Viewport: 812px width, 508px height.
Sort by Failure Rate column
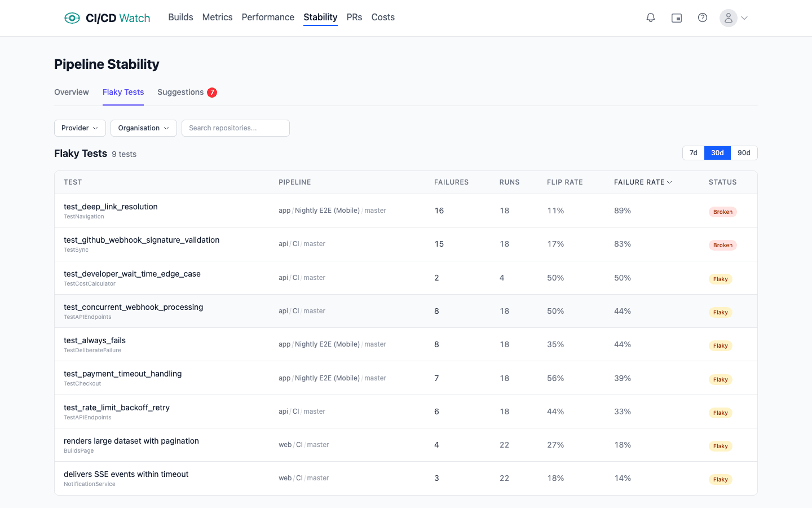pyautogui.click(x=643, y=182)
